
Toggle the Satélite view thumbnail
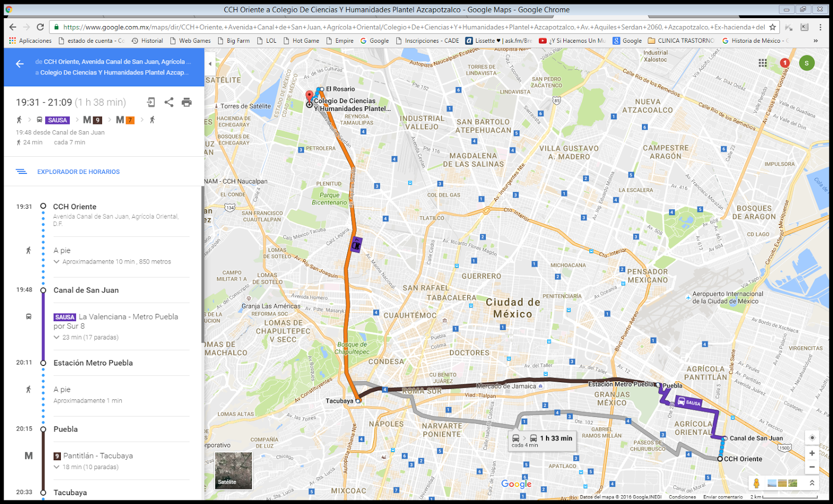(x=233, y=470)
